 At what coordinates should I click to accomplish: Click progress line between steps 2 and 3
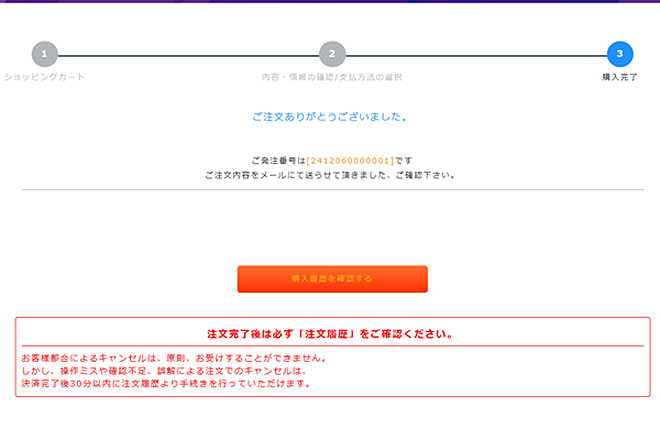click(475, 54)
